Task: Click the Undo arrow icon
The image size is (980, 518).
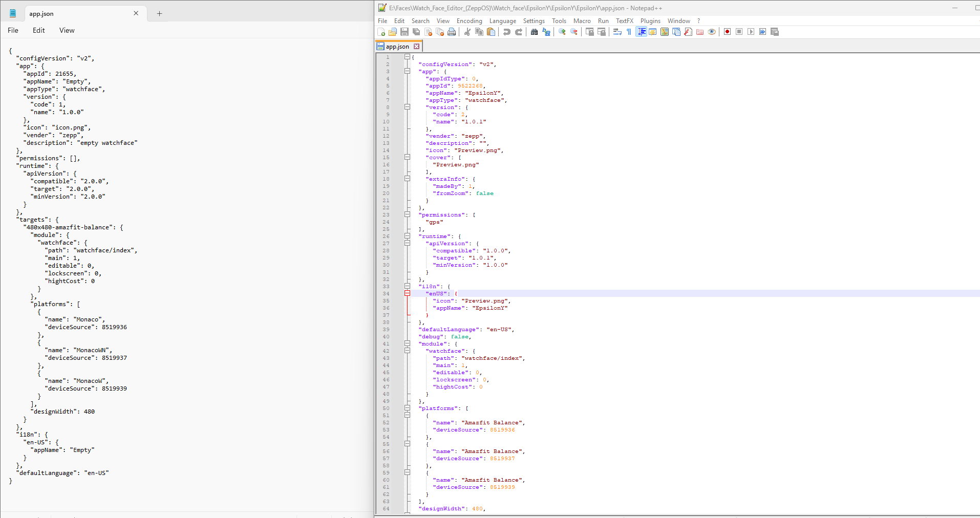Action: click(507, 32)
